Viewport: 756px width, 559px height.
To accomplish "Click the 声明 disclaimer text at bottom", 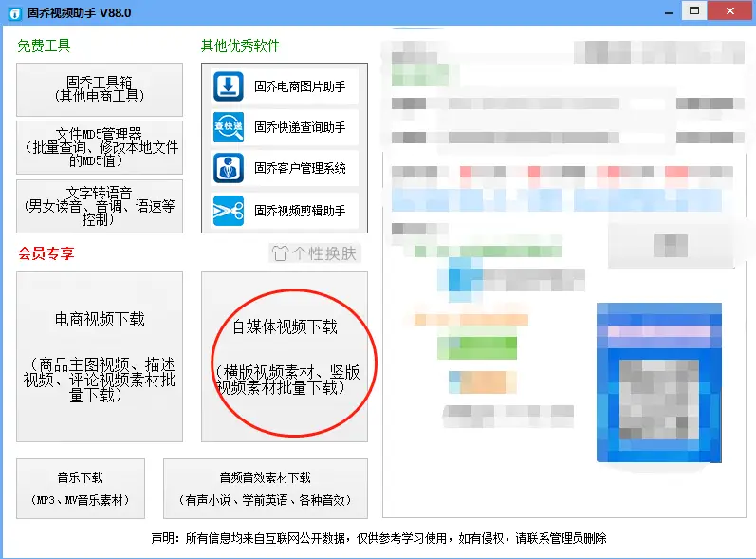I will [x=378, y=538].
